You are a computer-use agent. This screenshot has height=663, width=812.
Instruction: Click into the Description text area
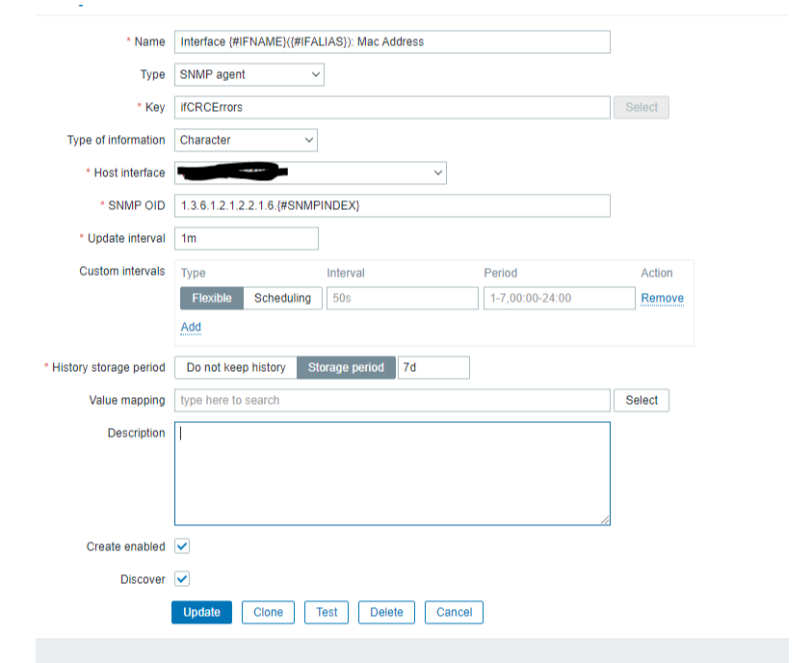[x=392, y=473]
